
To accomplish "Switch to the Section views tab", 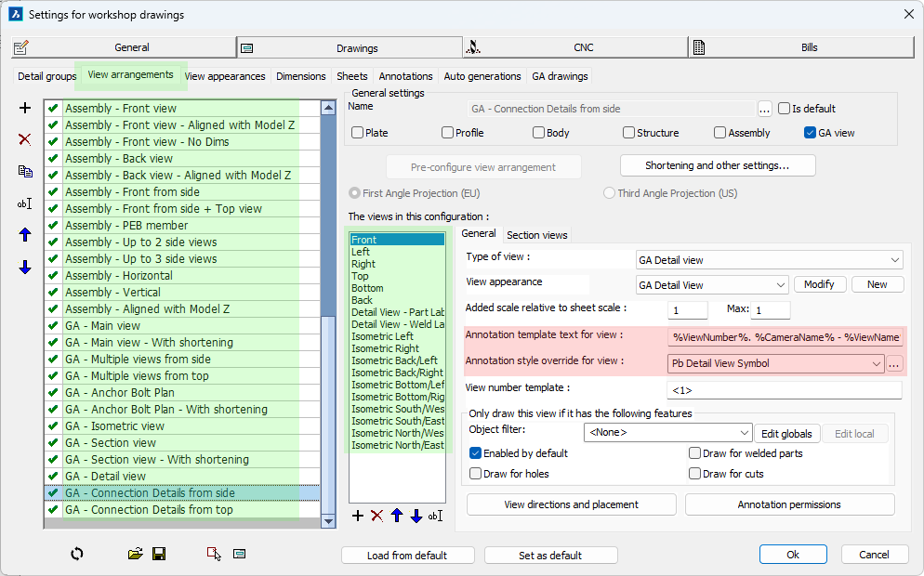I will pyautogui.click(x=536, y=235).
